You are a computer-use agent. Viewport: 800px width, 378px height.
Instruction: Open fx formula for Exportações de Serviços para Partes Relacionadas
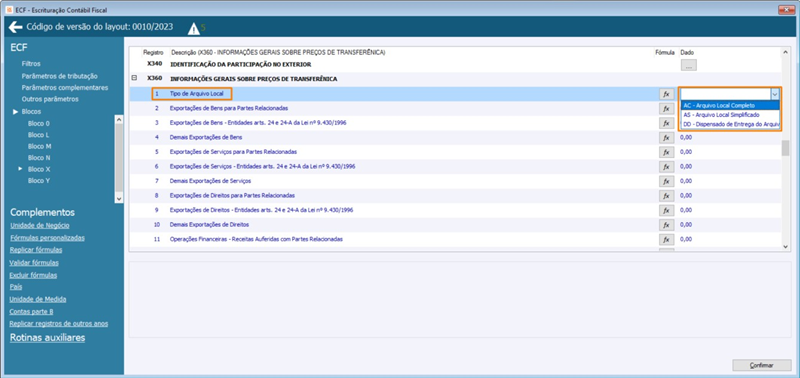pos(666,152)
